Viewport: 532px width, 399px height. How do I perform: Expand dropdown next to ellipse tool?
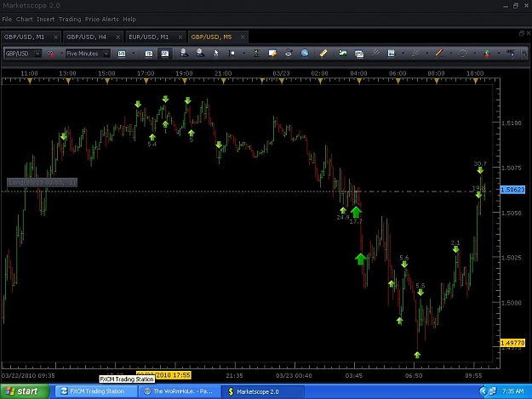[x=475, y=54]
